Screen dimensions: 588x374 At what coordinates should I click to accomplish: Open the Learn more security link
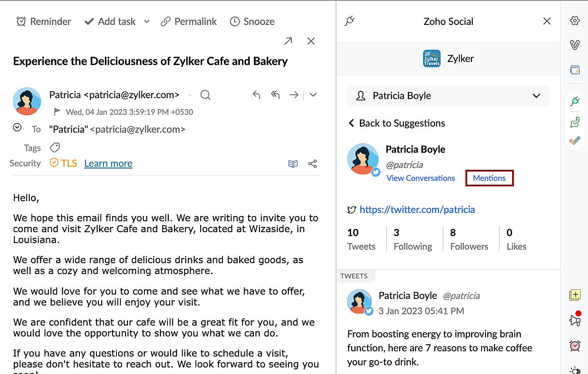[x=108, y=163]
